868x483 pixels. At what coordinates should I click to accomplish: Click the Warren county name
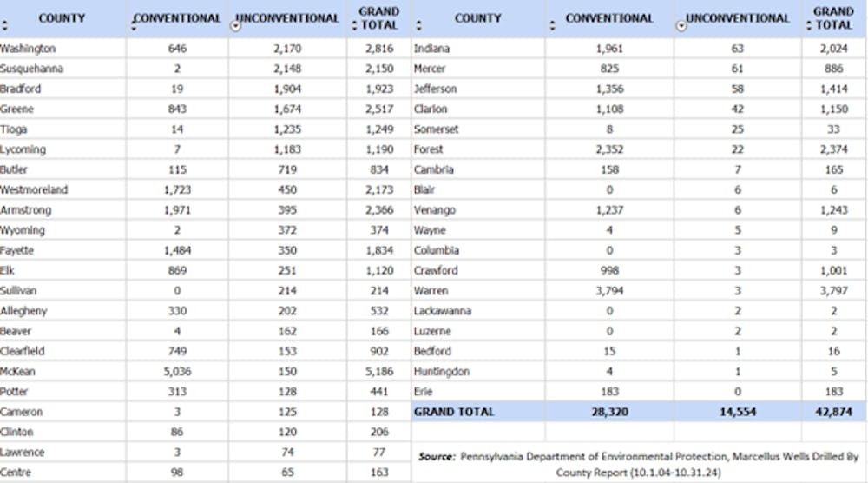[x=431, y=290]
